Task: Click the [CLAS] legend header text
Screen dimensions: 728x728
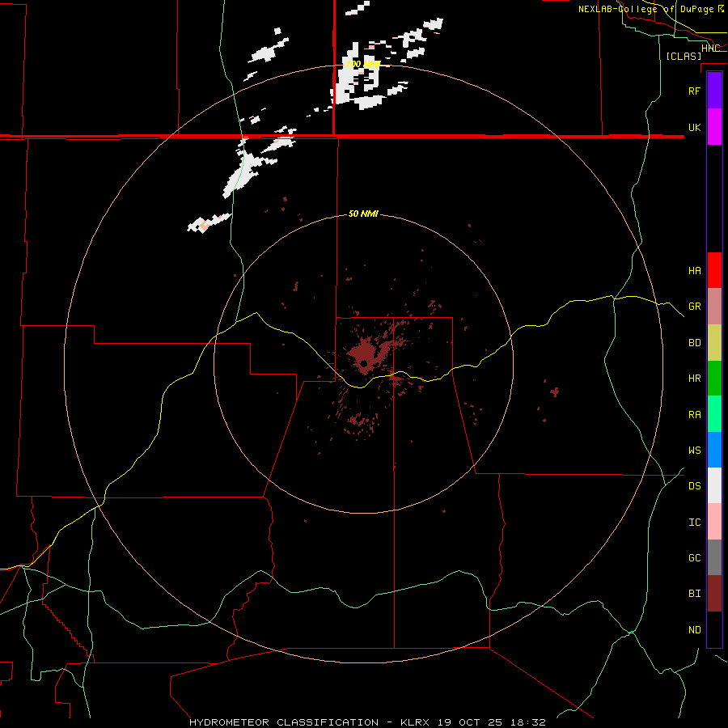Action: (x=684, y=56)
